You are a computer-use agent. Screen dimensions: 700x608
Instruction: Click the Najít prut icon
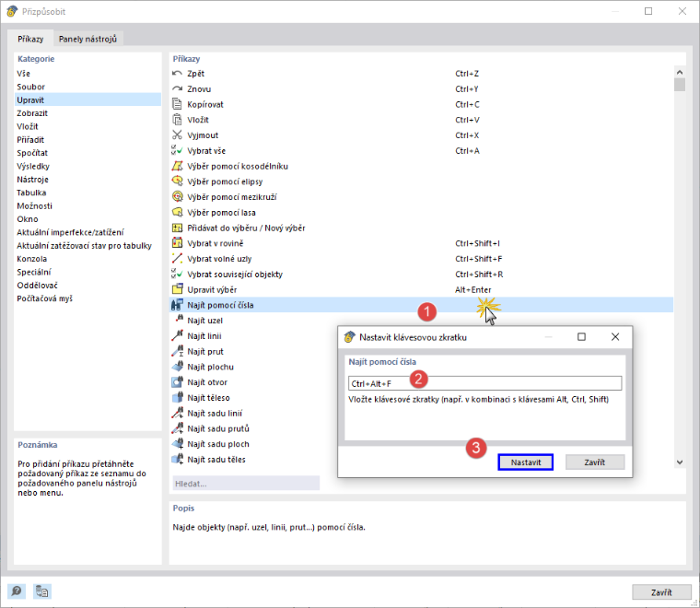pyautogui.click(x=177, y=351)
